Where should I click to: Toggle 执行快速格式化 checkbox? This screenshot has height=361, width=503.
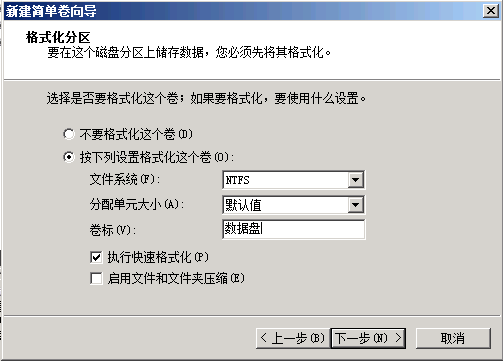(96, 257)
